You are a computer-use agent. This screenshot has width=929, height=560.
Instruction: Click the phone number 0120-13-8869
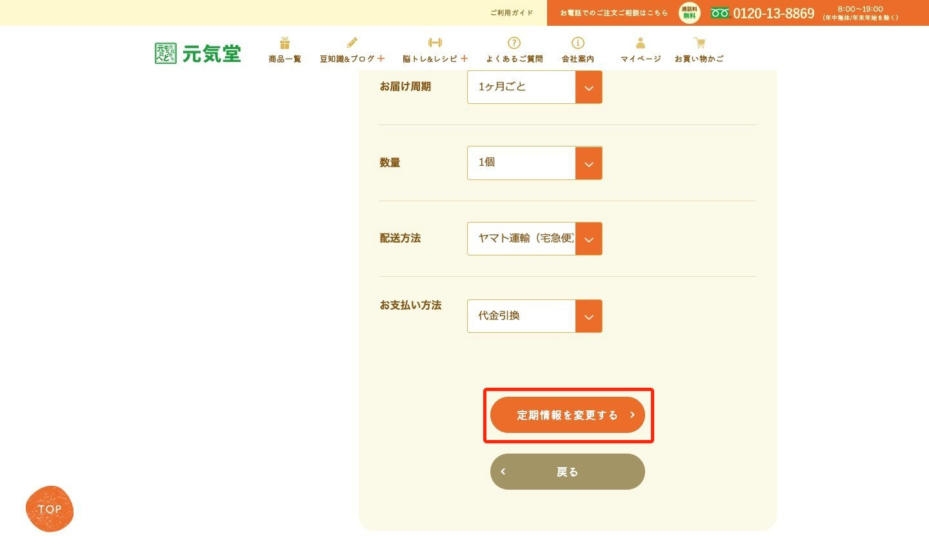tap(774, 14)
